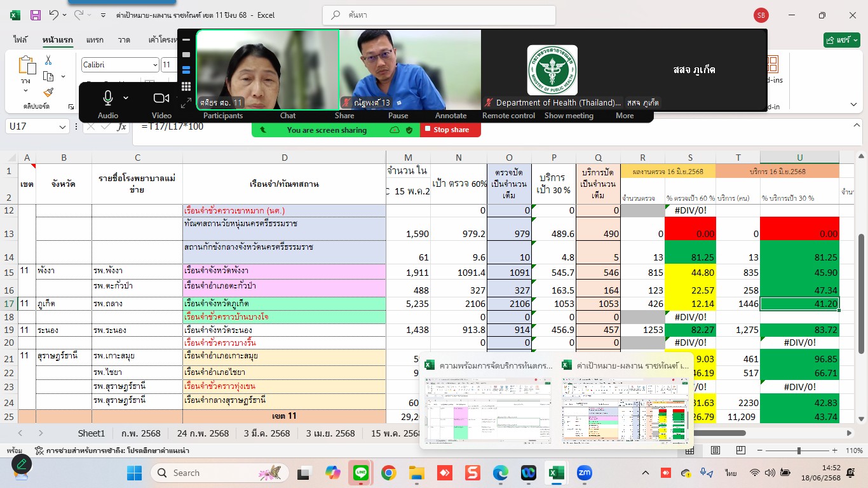Open the green Share dropdown button
The width and height of the screenshot is (868, 488).
[x=841, y=40]
